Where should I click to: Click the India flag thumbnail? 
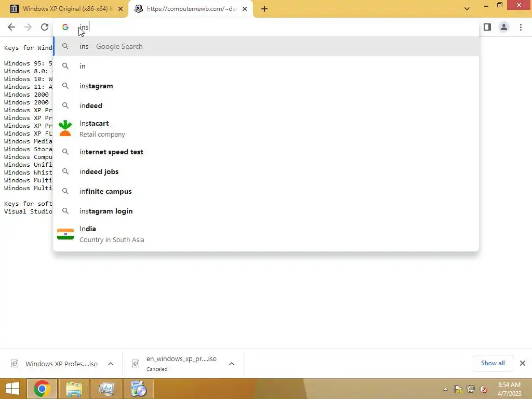click(65, 234)
